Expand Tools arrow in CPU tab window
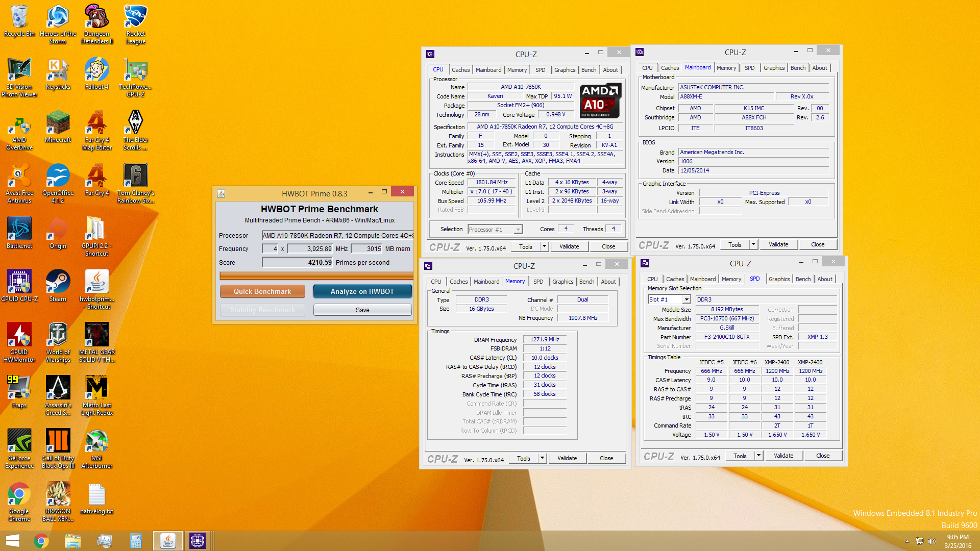The width and height of the screenshot is (980, 551). click(544, 246)
